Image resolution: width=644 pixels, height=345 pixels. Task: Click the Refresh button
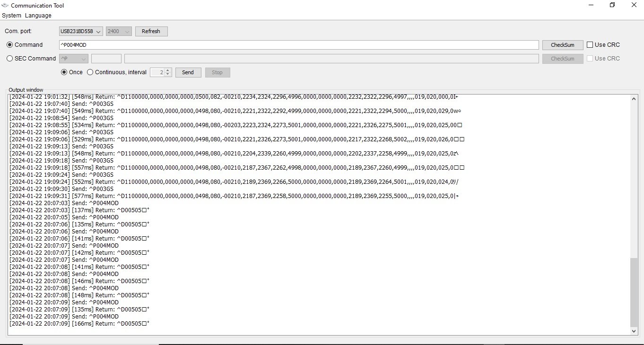[151, 31]
